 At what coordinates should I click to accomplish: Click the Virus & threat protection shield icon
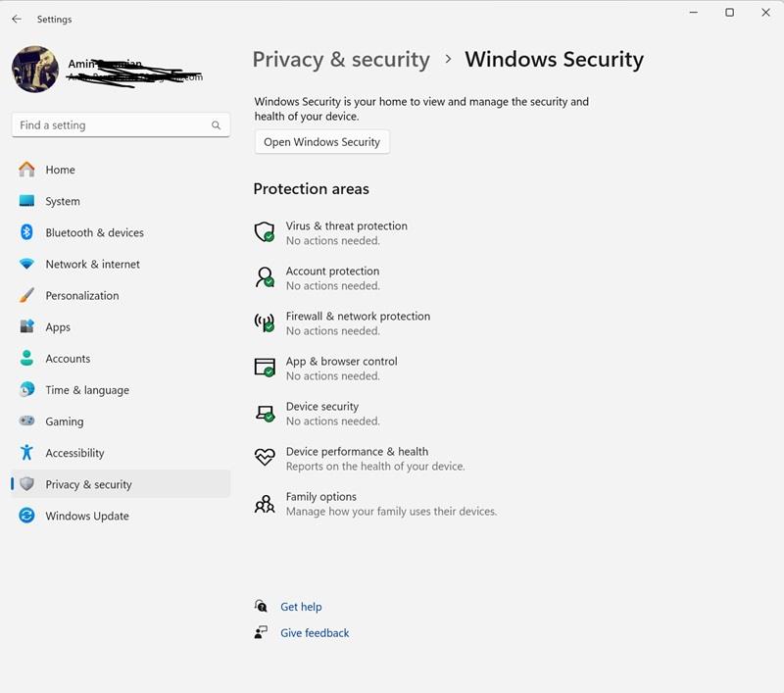[x=264, y=232]
